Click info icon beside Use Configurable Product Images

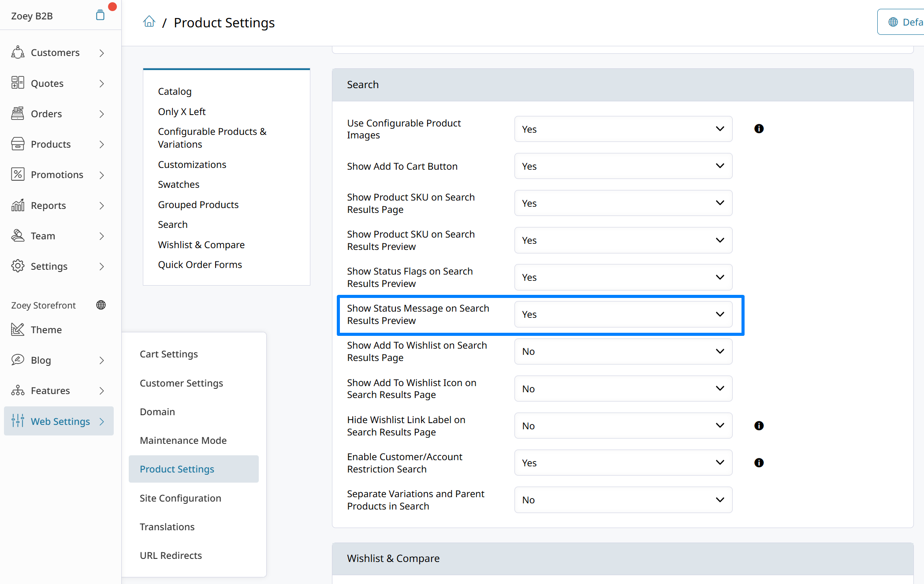(759, 129)
